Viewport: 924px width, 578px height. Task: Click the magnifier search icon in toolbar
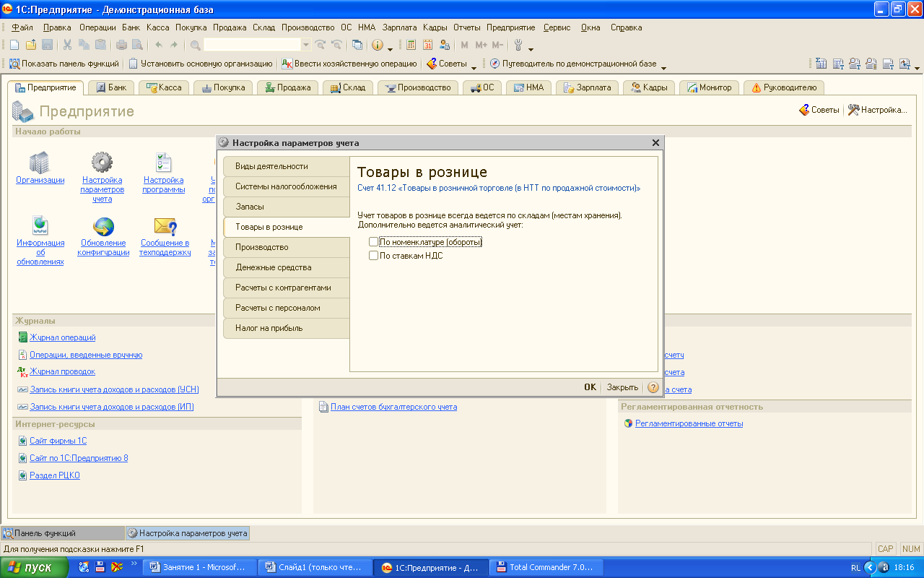(x=195, y=45)
